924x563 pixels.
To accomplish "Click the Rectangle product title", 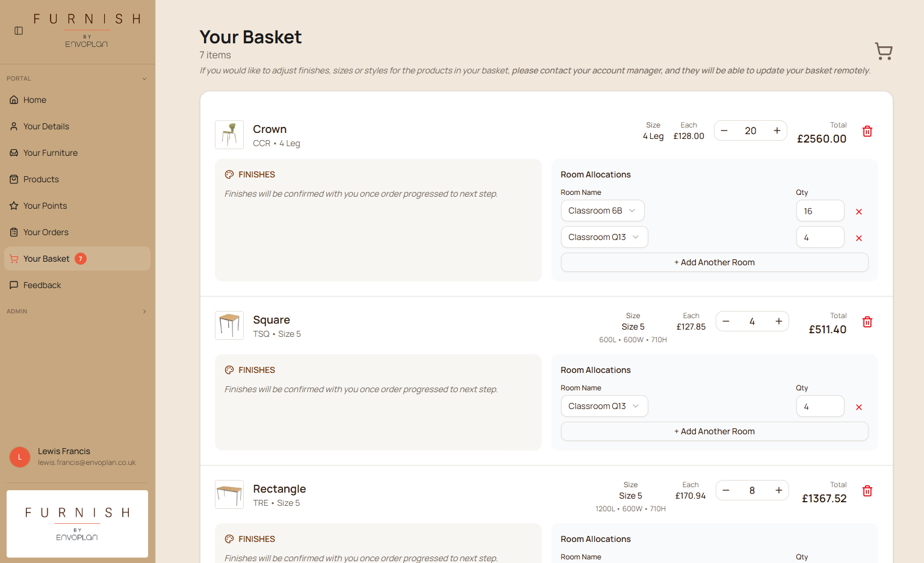I will pyautogui.click(x=279, y=489).
